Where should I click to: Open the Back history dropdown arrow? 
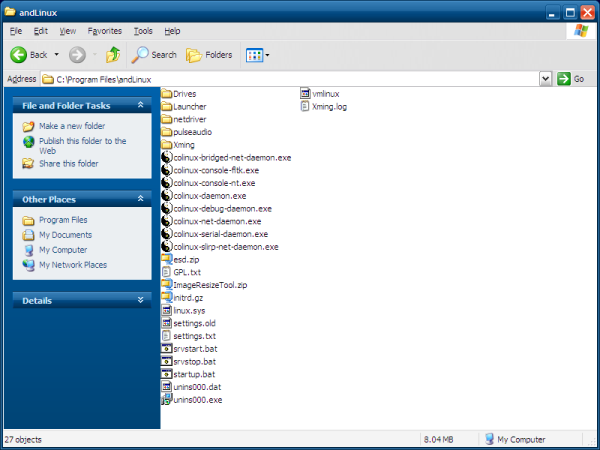[57, 55]
